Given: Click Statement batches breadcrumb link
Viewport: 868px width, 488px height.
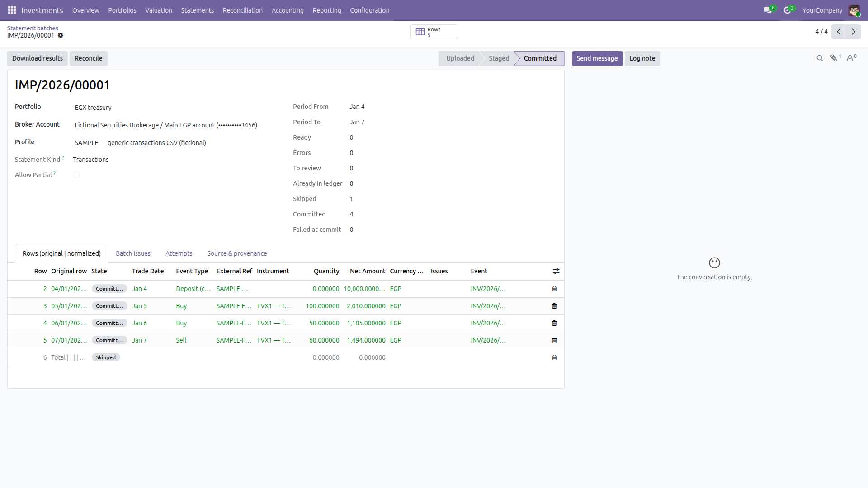Looking at the screenshot, I should pos(33,28).
